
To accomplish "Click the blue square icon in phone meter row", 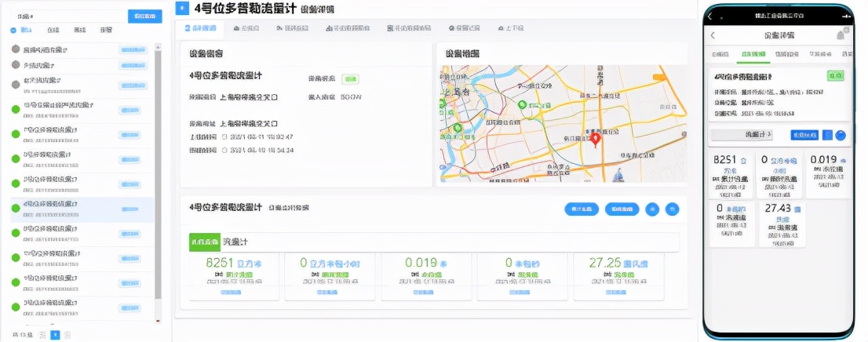I will (828, 135).
